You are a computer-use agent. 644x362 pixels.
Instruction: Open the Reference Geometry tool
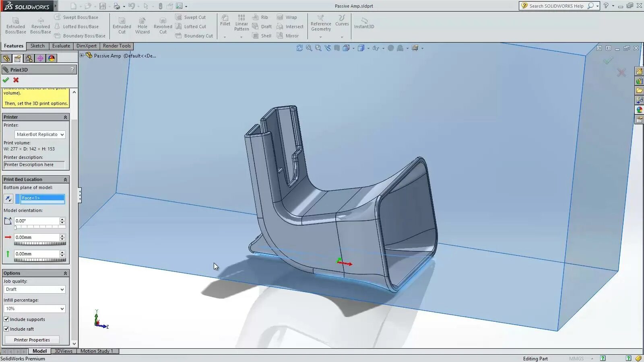(321, 24)
